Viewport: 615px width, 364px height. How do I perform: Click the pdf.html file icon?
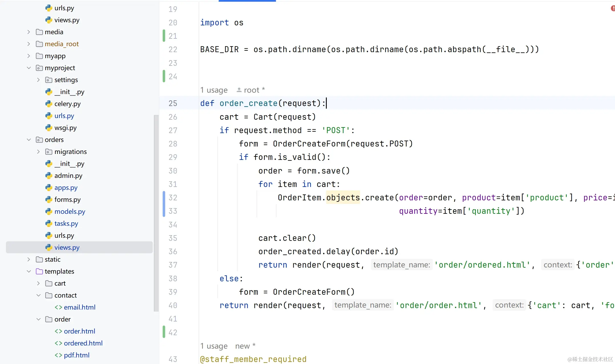[x=59, y=355]
